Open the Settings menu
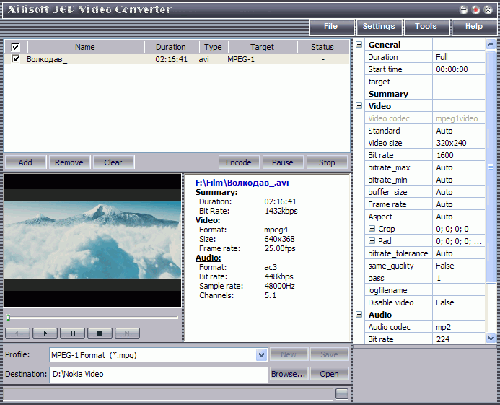Image resolution: width=500 pixels, height=405 pixels. pyautogui.click(x=379, y=27)
